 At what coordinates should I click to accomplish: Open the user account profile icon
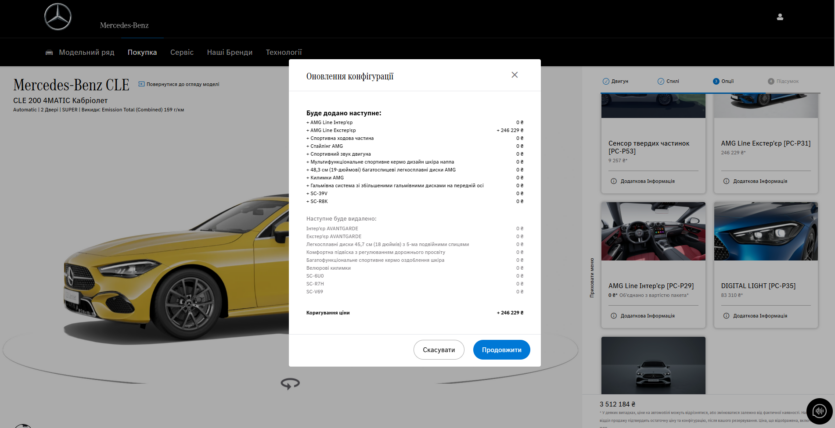click(780, 17)
